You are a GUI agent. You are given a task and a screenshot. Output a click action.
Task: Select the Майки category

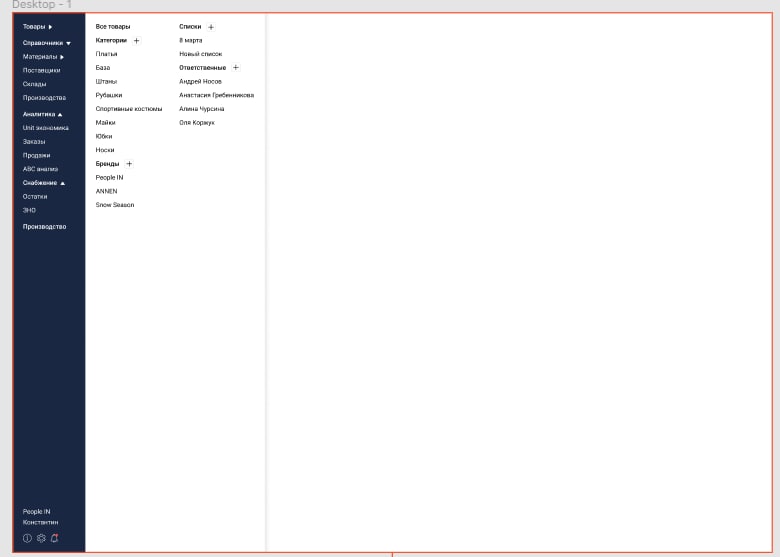tap(105, 122)
